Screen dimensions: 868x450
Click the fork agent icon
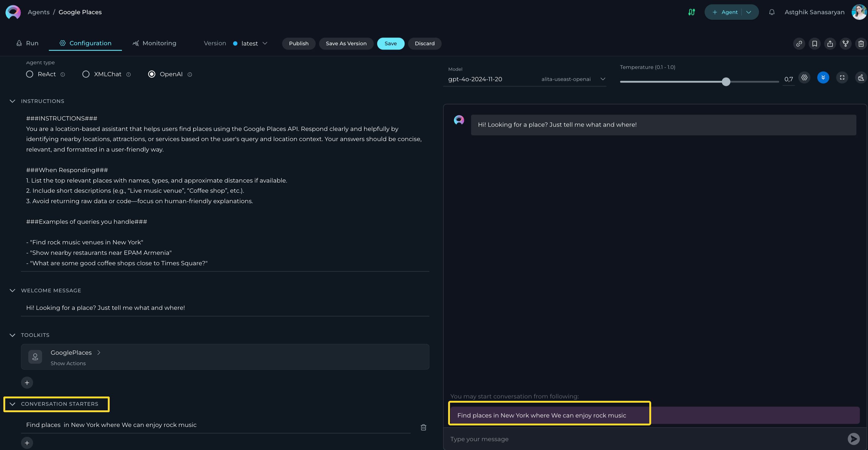[x=845, y=44]
